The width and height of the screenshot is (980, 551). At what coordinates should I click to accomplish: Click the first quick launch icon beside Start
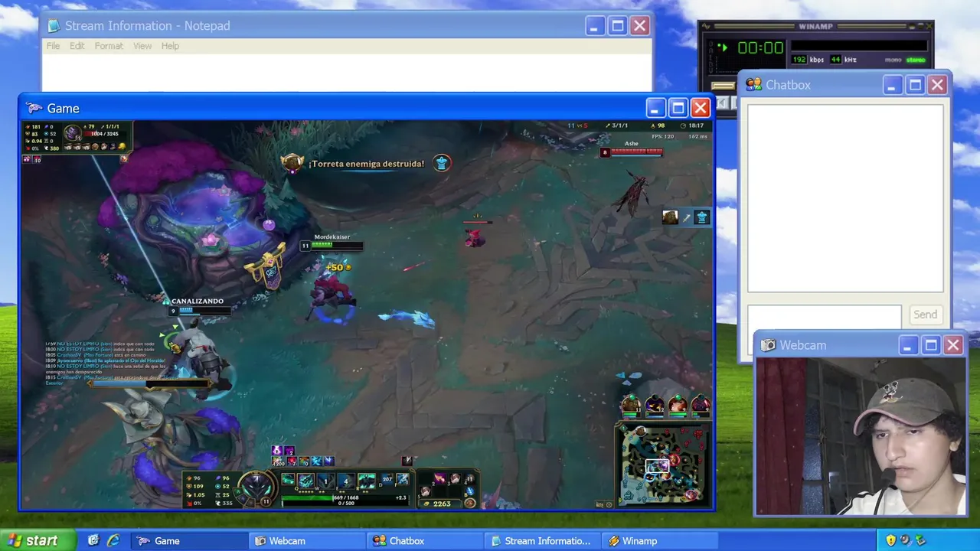click(93, 540)
